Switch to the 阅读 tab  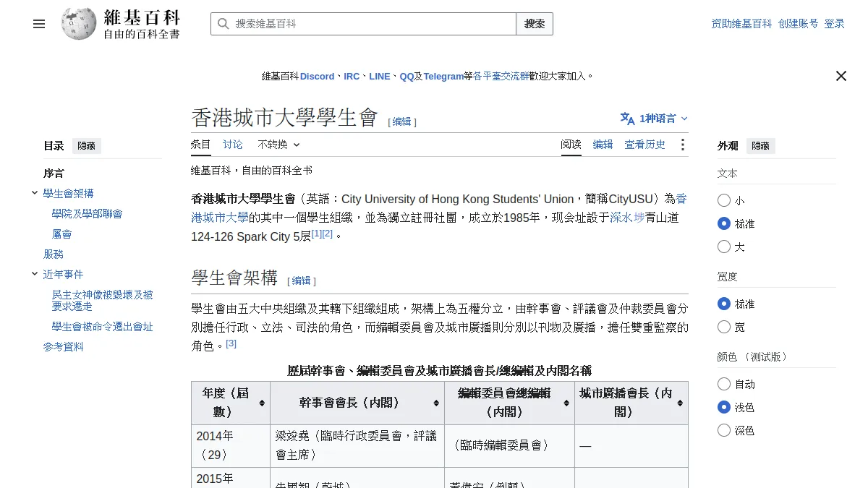coord(571,145)
